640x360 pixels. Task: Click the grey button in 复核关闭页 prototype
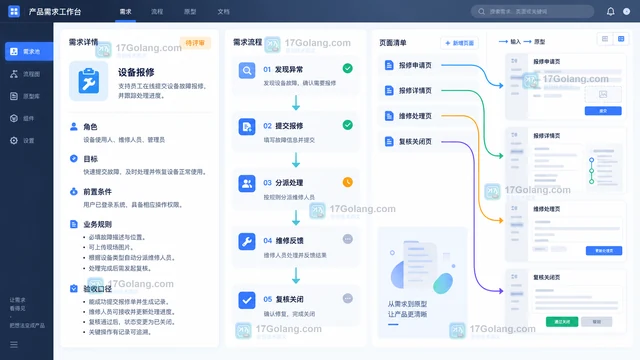coord(596,322)
